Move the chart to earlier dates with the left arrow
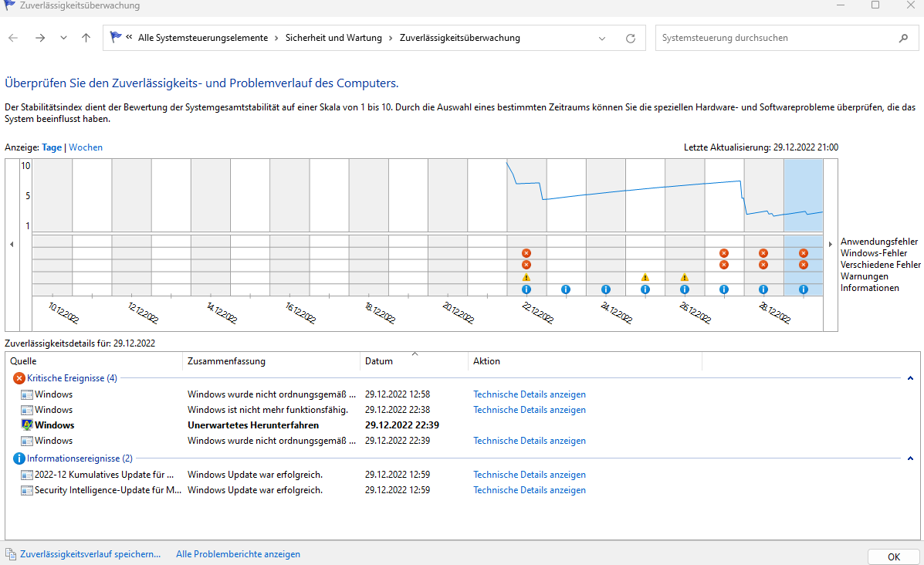Screen dimensions: 924x565 point(12,244)
